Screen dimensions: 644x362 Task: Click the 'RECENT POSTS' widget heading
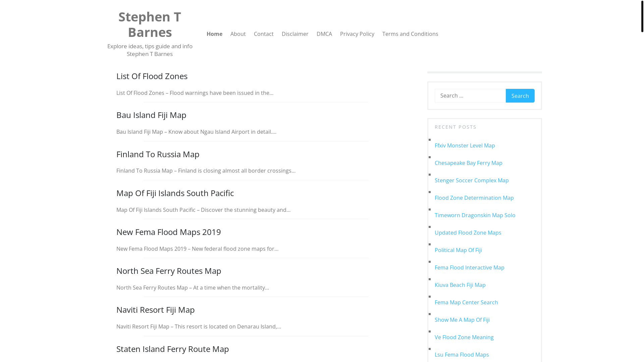click(455, 127)
